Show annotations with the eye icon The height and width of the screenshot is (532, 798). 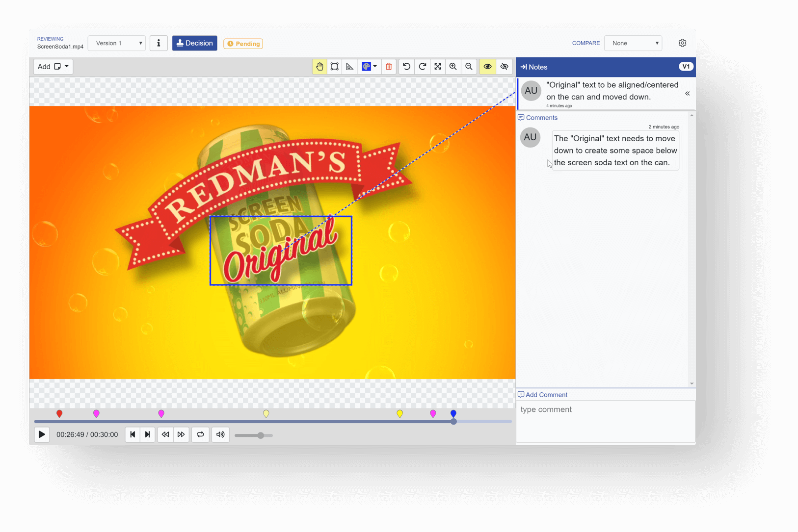(487, 67)
